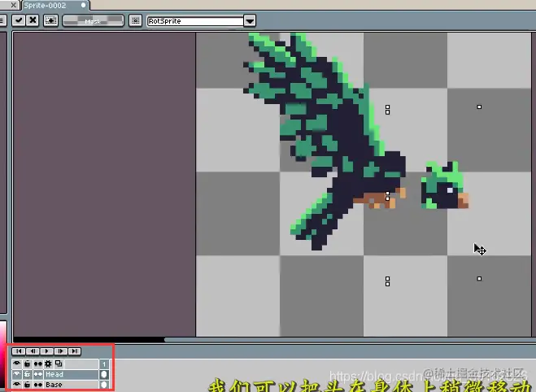Toggle continuous cels on the Head layer
The width and height of the screenshot is (536, 392).
pos(37,374)
